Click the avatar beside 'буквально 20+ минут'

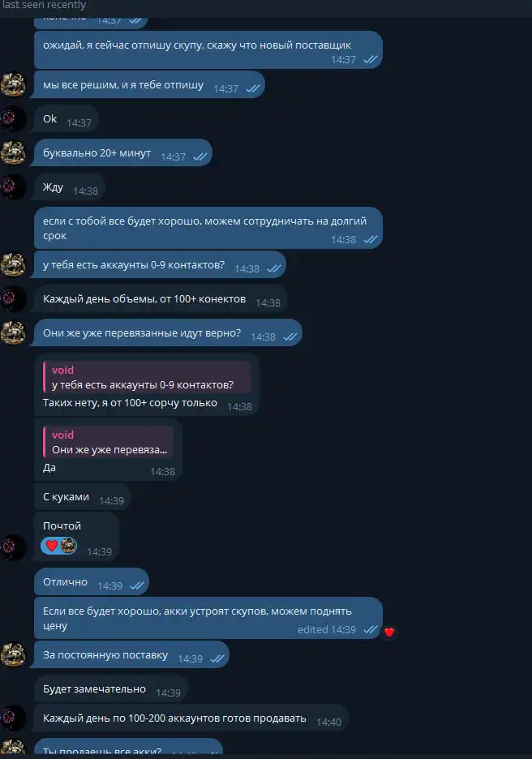pyautogui.click(x=13, y=152)
